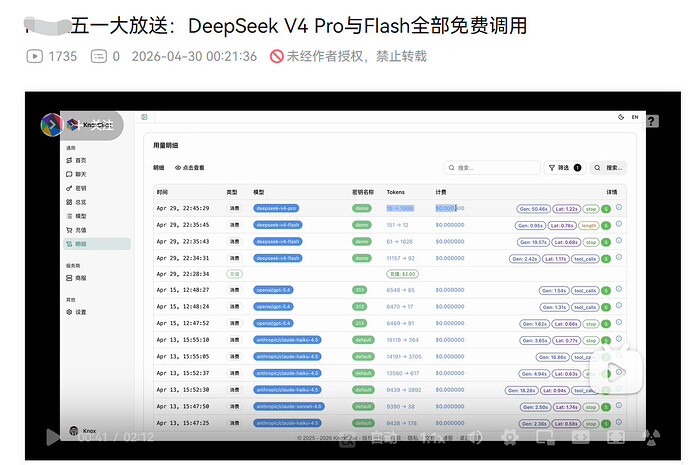Open details icon for the 22:35:45 row
The width and height of the screenshot is (690, 465).
click(619, 224)
